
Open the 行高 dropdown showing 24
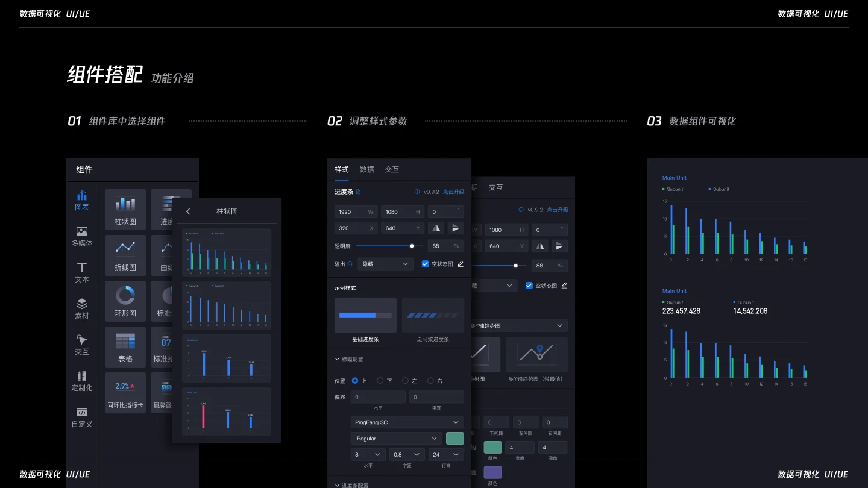445,454
